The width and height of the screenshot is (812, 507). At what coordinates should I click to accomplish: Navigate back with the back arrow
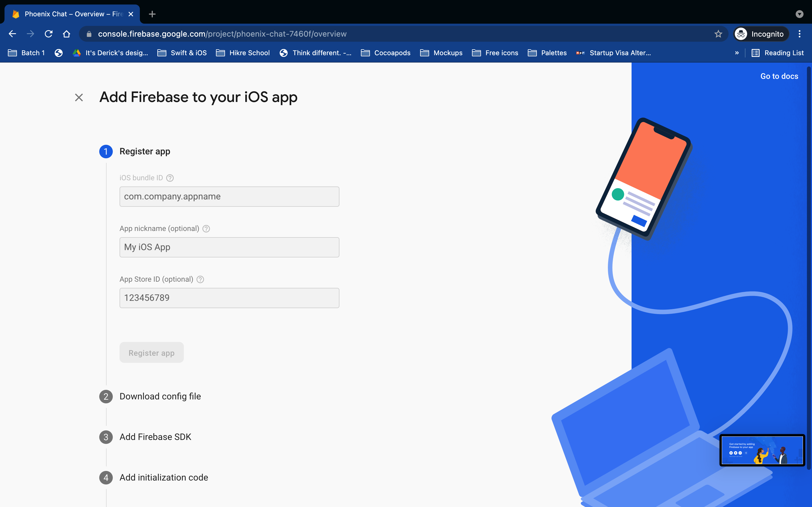pyautogui.click(x=12, y=34)
